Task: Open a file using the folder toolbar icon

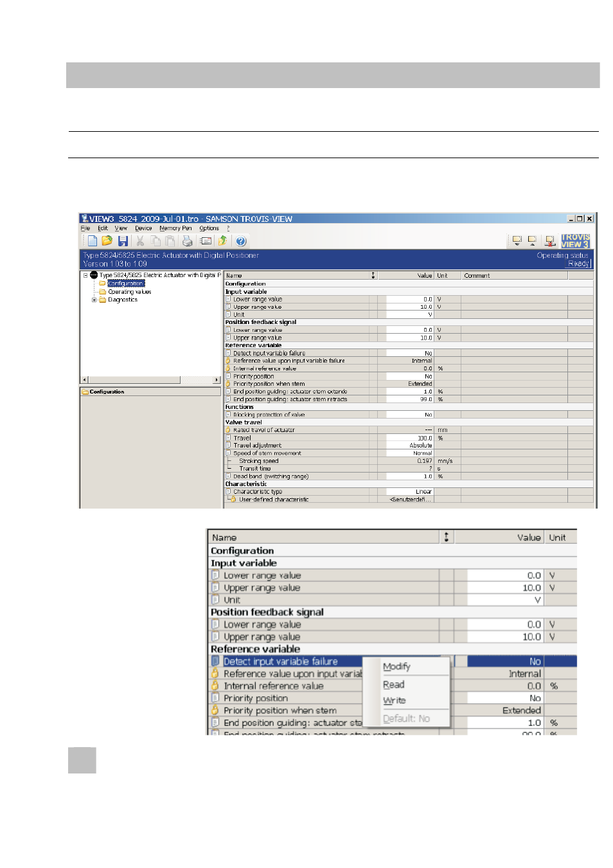Action: [x=107, y=241]
